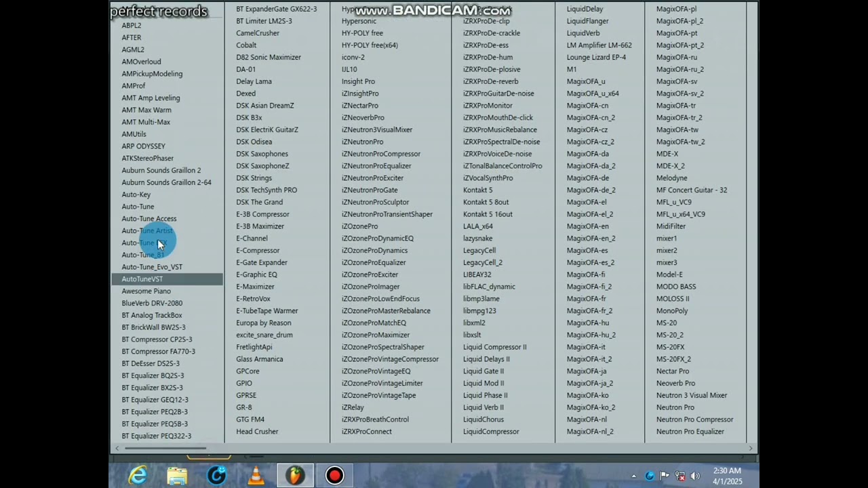Pick Auburn Sounds Graillon 2-64
Image resolution: width=868 pixels, height=488 pixels.
(166, 182)
